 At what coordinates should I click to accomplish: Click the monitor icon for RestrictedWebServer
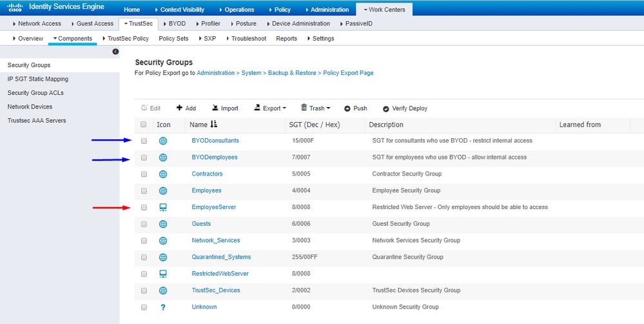[x=163, y=274]
